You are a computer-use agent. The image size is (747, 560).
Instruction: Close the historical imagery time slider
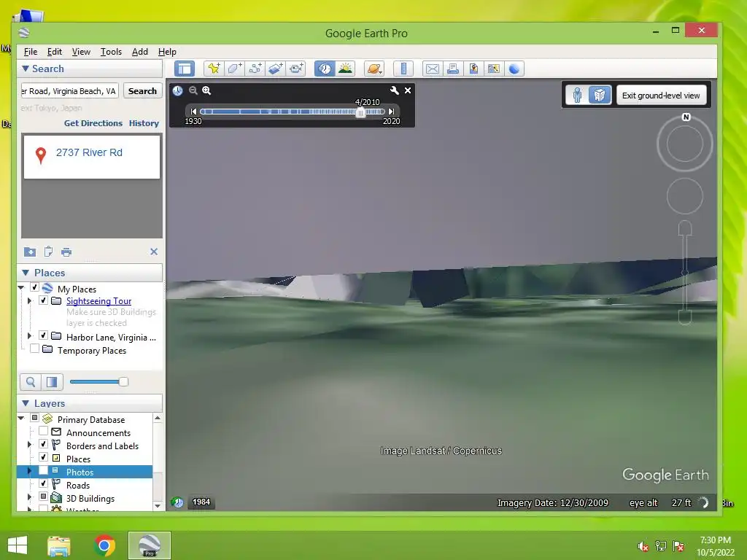coord(408,90)
